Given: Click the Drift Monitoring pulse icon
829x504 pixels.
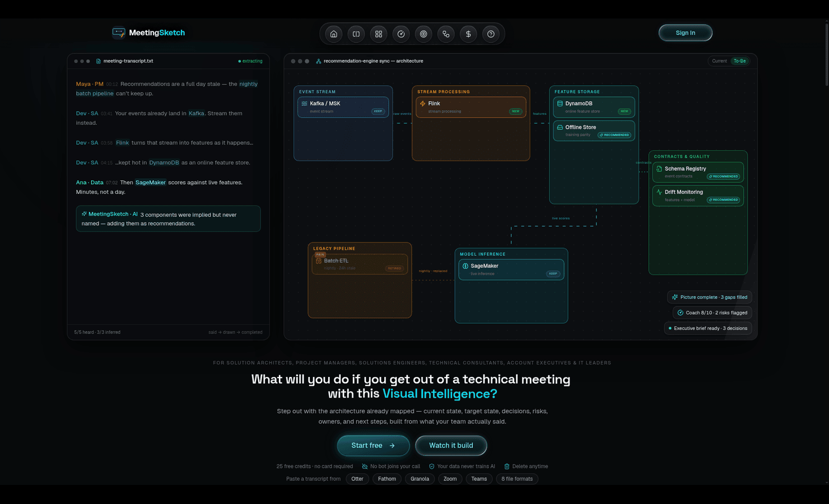Looking at the screenshot, I should 659,192.
